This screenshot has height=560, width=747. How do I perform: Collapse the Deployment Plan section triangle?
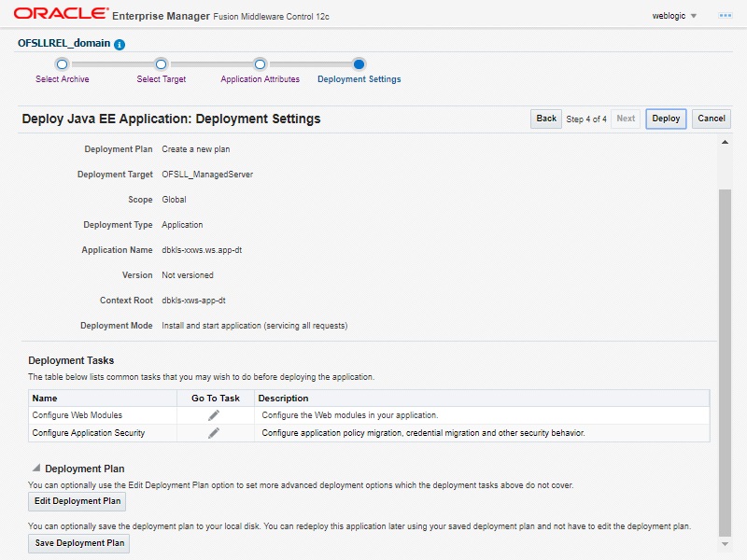[36, 469]
